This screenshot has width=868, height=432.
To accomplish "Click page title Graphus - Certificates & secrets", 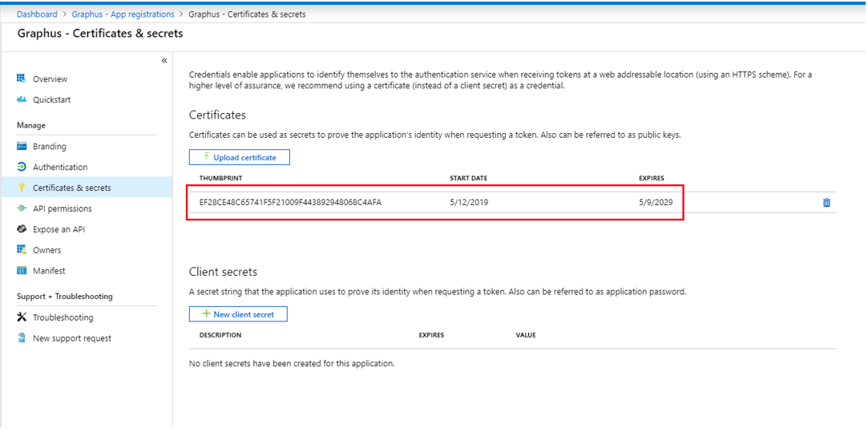I will [x=100, y=33].
